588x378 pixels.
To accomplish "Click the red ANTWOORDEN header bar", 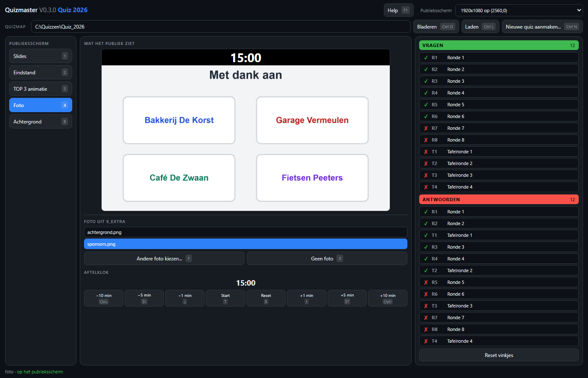I will (x=499, y=199).
